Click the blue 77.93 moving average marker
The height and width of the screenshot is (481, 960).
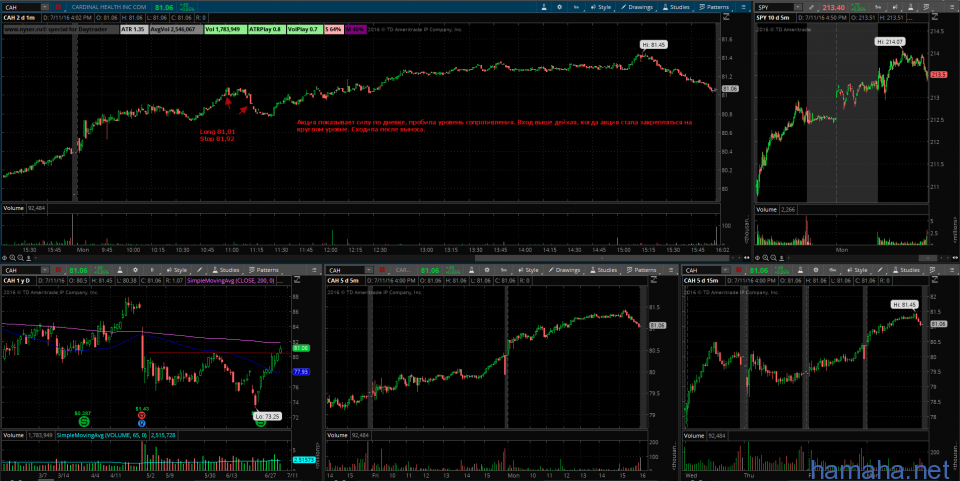click(301, 371)
